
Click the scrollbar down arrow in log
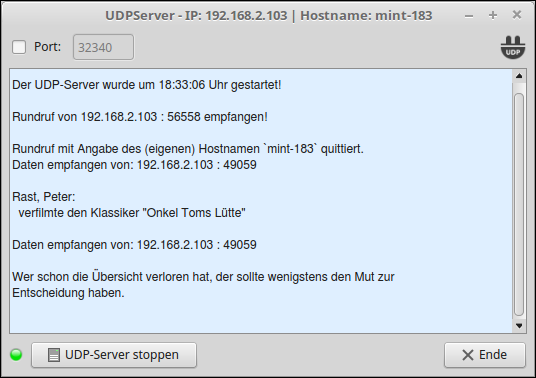[519, 326]
